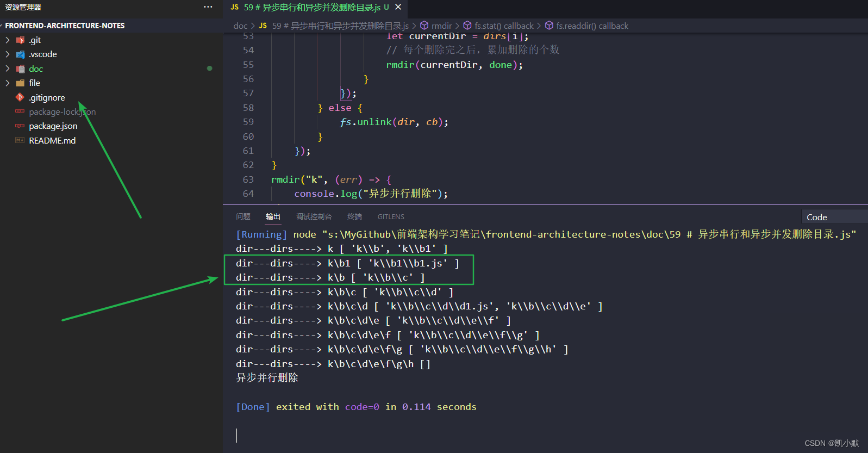Click the .gitignore git icon
The height and width of the screenshot is (453, 868).
tap(20, 97)
